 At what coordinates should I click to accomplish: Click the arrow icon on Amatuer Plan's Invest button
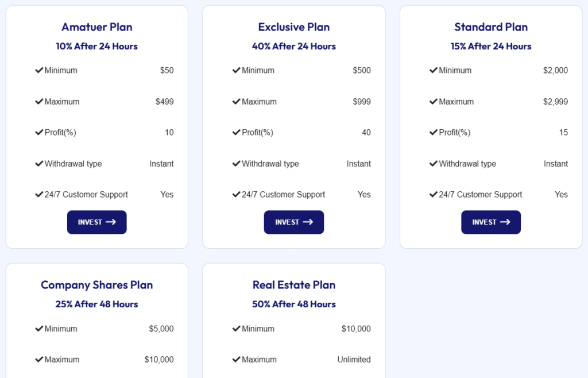(111, 222)
